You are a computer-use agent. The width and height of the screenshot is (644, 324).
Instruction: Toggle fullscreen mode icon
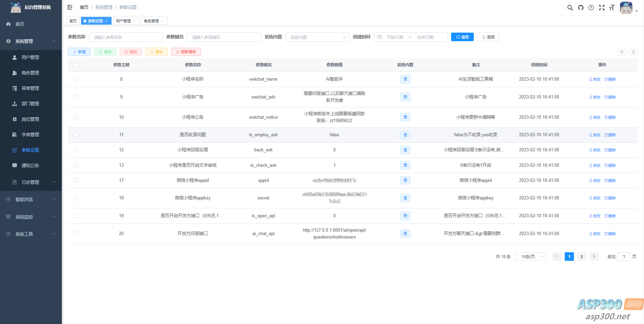(602, 8)
